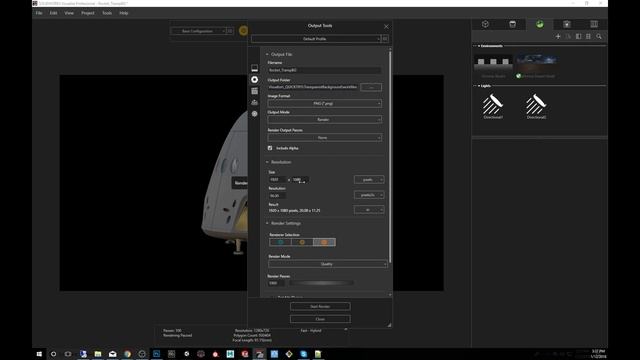Open the Tools menu
Image resolution: width=640 pixels, height=360 pixels.
tap(107, 13)
